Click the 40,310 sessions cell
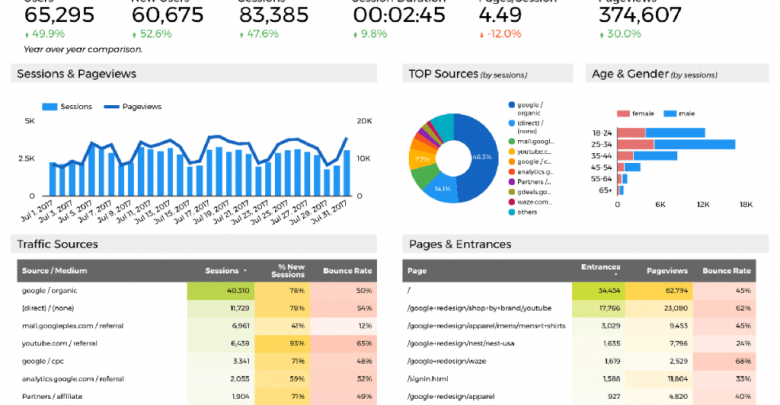 pyautogui.click(x=221, y=291)
